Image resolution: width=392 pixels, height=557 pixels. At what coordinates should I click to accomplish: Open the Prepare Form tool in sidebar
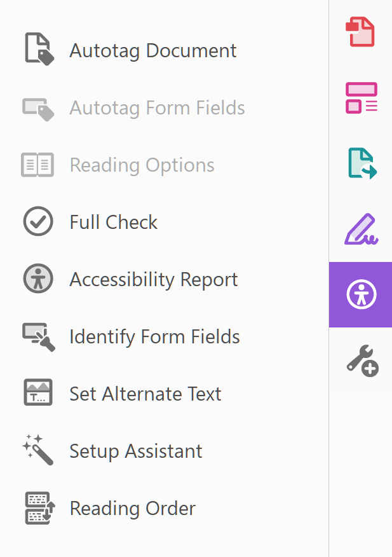coord(361,99)
